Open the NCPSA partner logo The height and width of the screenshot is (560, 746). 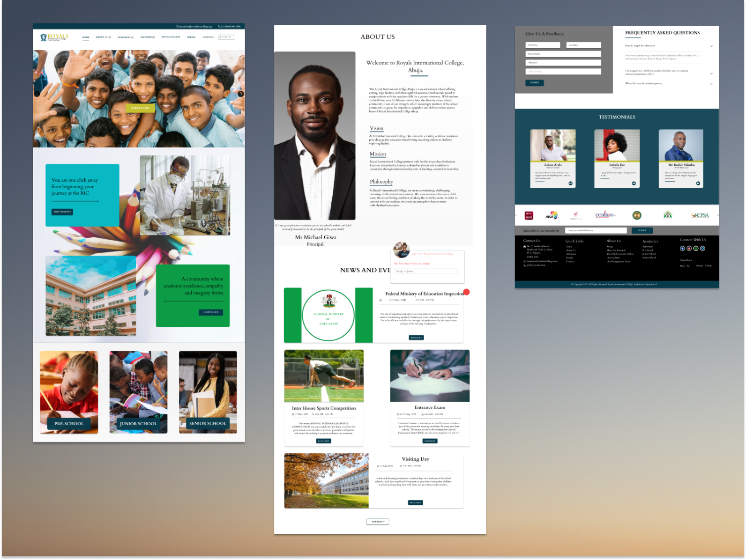click(x=700, y=215)
